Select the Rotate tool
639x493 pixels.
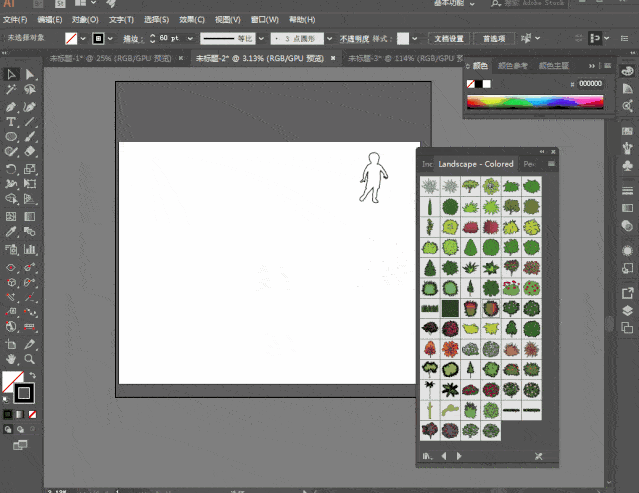[11, 168]
